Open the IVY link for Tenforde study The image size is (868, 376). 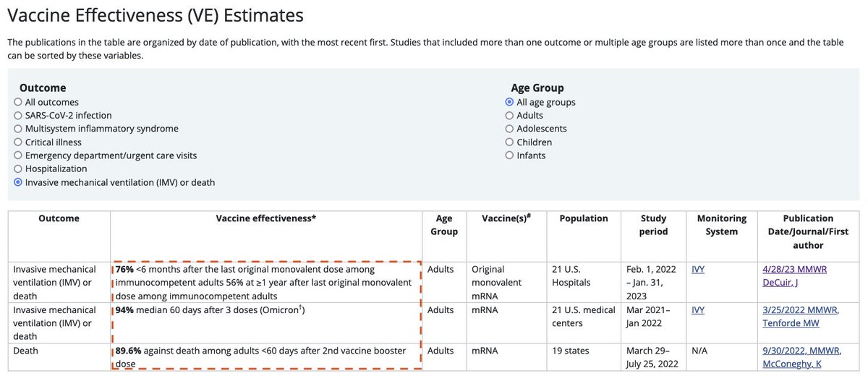pyautogui.click(x=697, y=310)
